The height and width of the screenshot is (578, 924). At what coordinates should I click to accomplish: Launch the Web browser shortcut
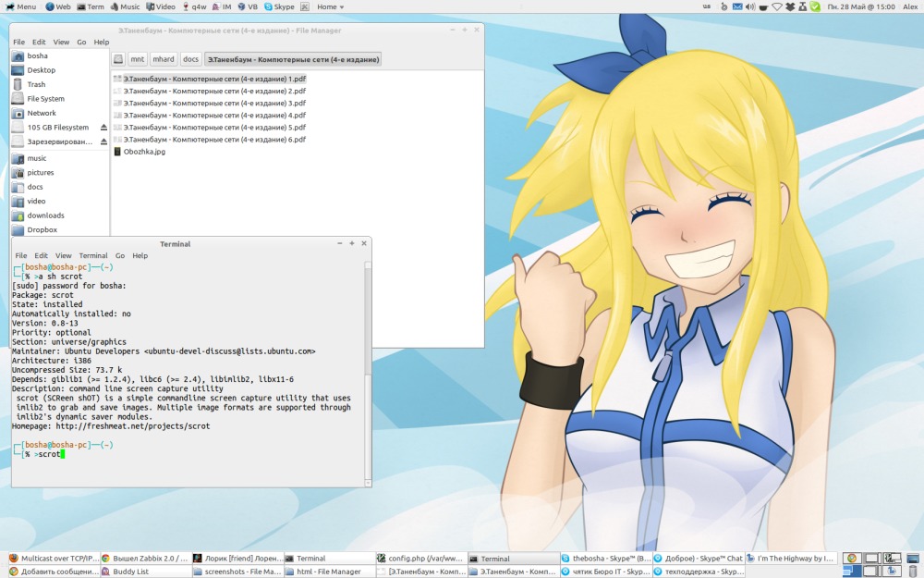(x=57, y=6)
